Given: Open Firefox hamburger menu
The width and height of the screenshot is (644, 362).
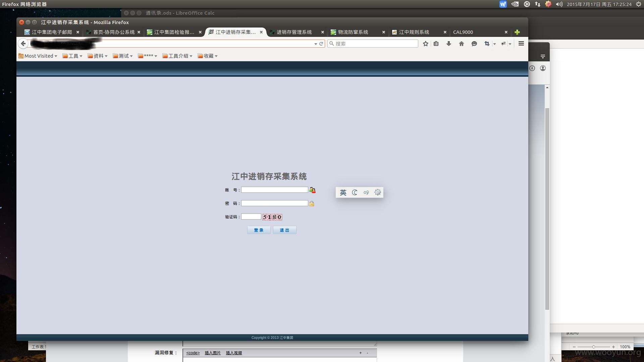Looking at the screenshot, I should [521, 44].
